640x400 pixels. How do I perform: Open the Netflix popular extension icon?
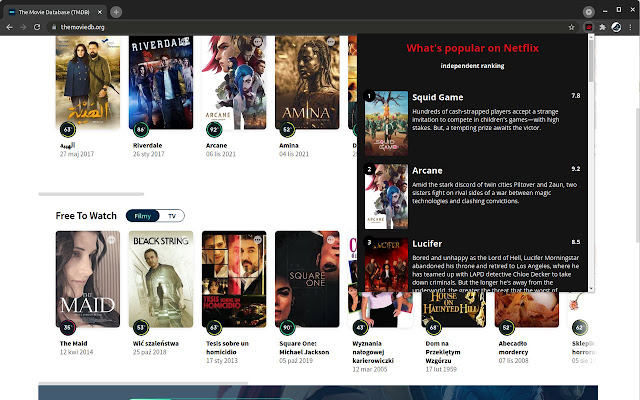(589, 27)
